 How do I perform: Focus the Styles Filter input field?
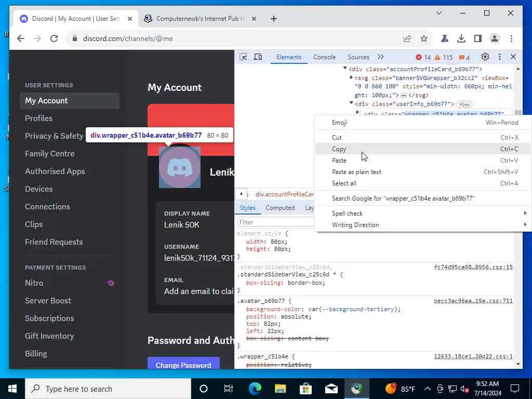276,222
